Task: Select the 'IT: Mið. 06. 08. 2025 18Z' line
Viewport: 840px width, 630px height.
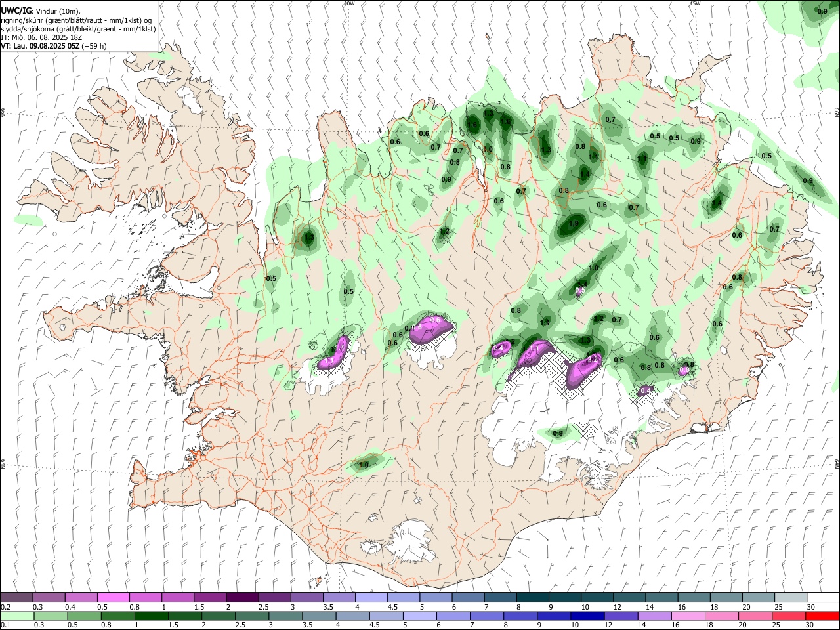Action: pos(41,37)
